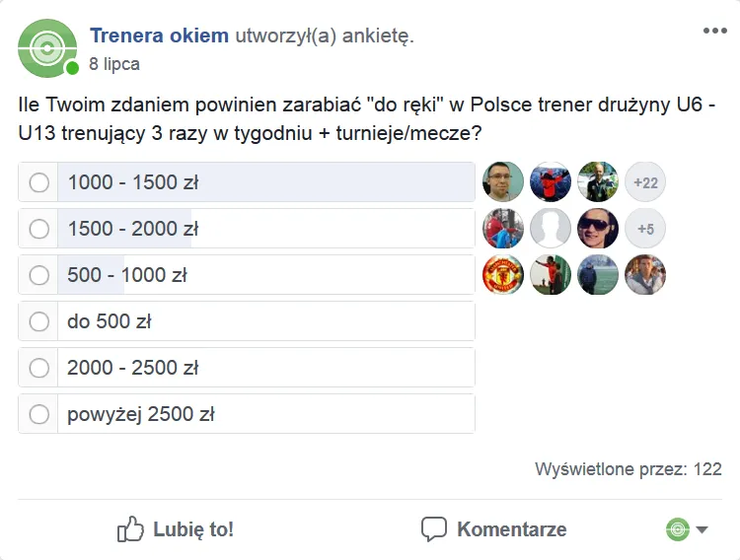
Task: Show the +22 more voters list
Action: tap(645, 182)
